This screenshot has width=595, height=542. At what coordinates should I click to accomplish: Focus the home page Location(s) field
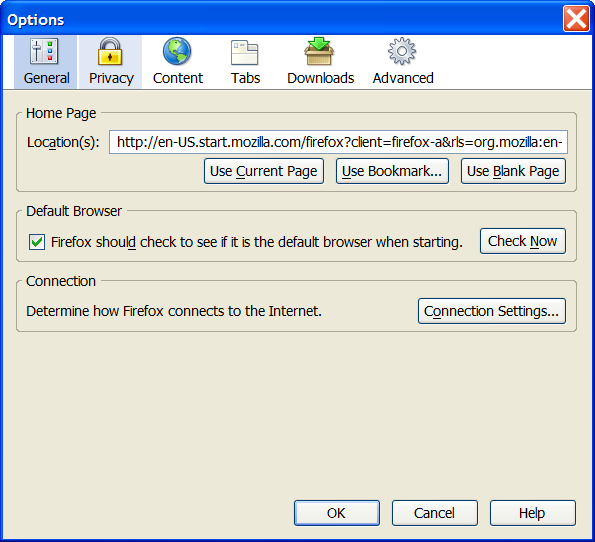click(338, 142)
